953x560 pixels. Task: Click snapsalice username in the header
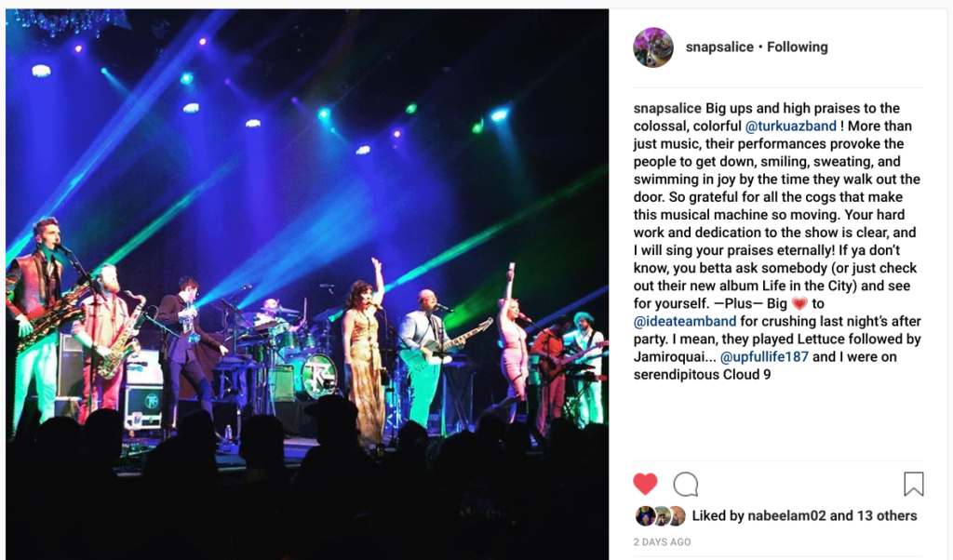[719, 47]
